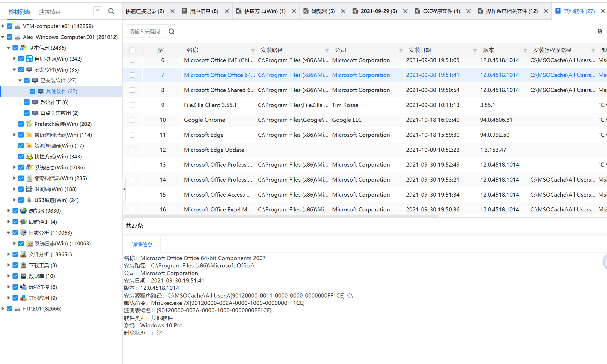The height and width of the screenshot is (364, 607).
Task: Collapse the Alex_Windows_Computer.E01 node
Action: (x=3, y=37)
